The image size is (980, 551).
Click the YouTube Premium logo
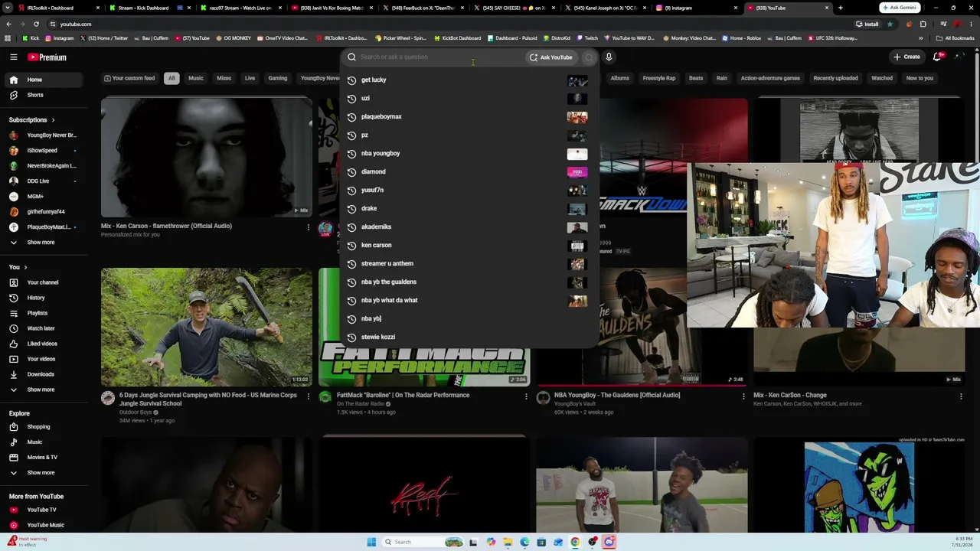point(47,57)
